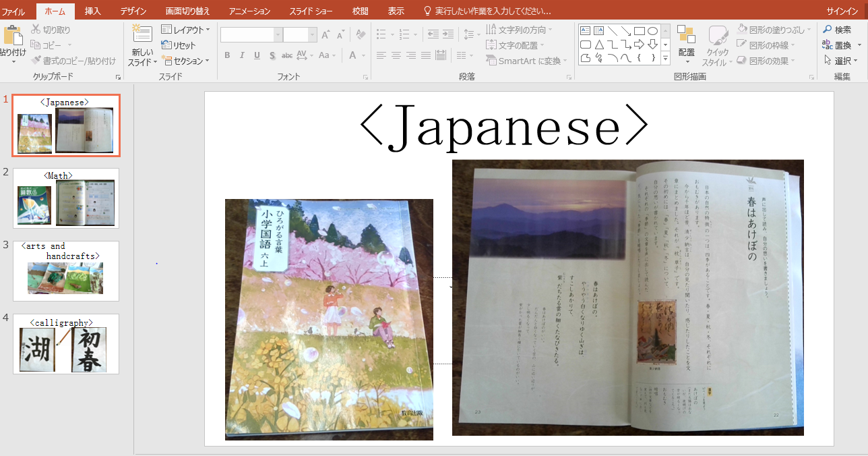Decrease the list indent level
868x456 pixels.
tap(433, 34)
